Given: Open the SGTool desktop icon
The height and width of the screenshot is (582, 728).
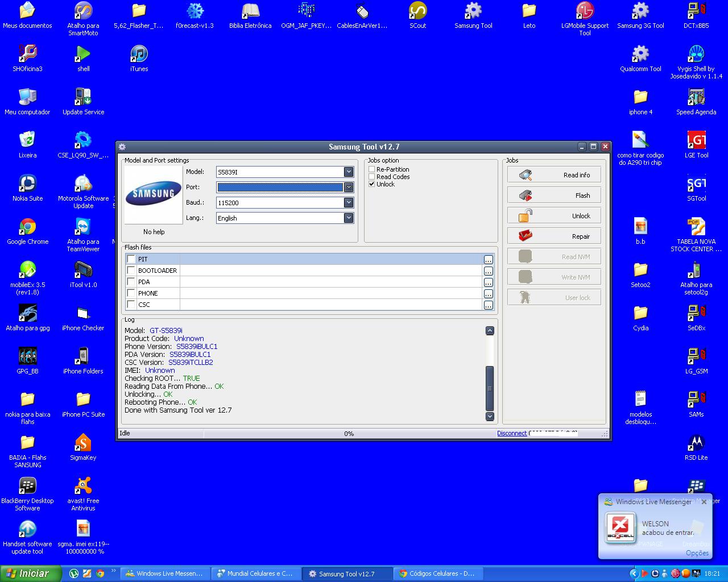Looking at the screenshot, I should 696,188.
